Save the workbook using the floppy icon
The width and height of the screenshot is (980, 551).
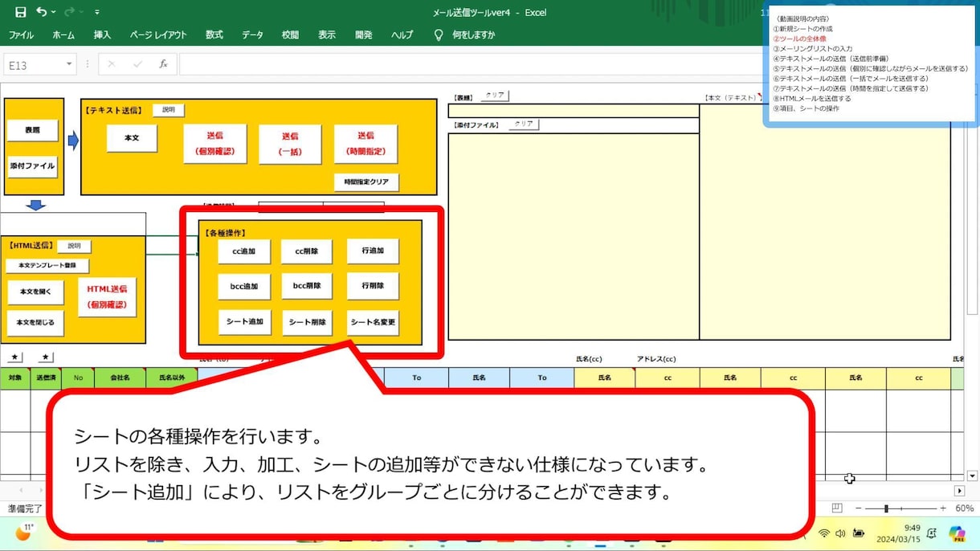21,12
